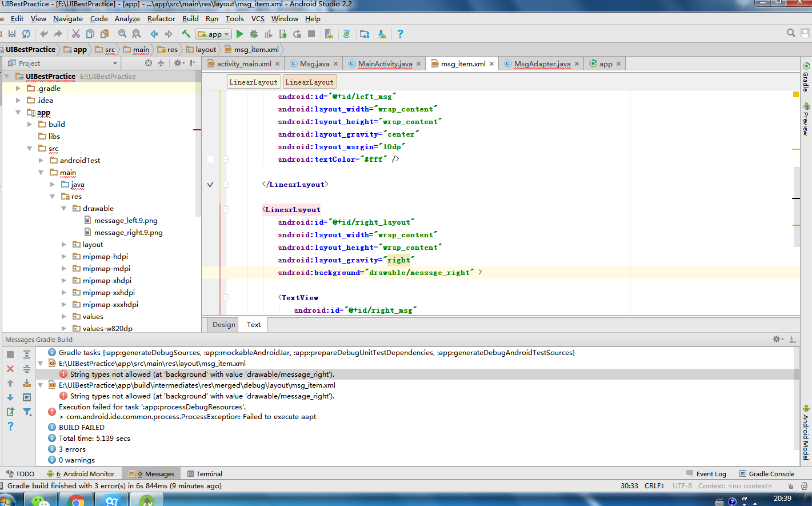Navigate Forward with grey arrow
Screen dimensions: 812x506
point(168,34)
